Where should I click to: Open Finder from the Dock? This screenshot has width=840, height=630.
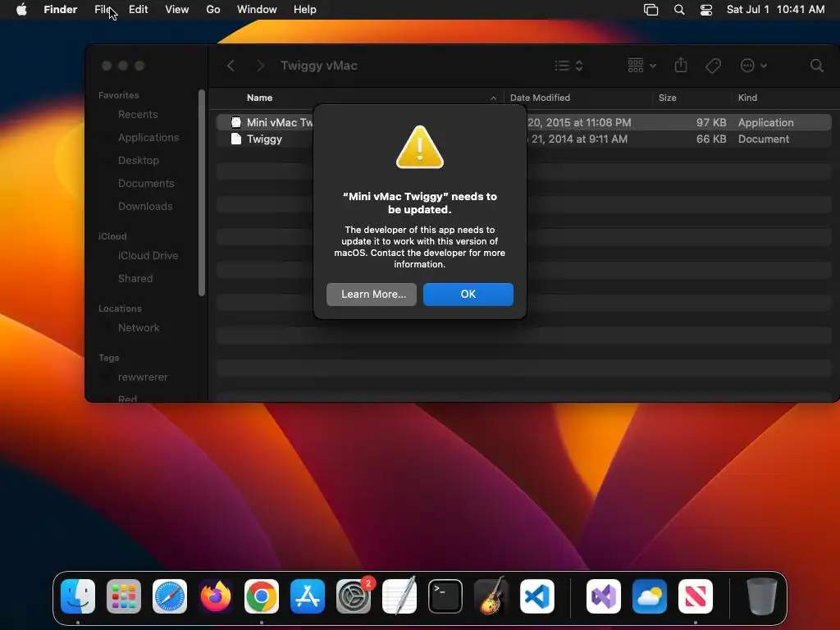[78, 596]
